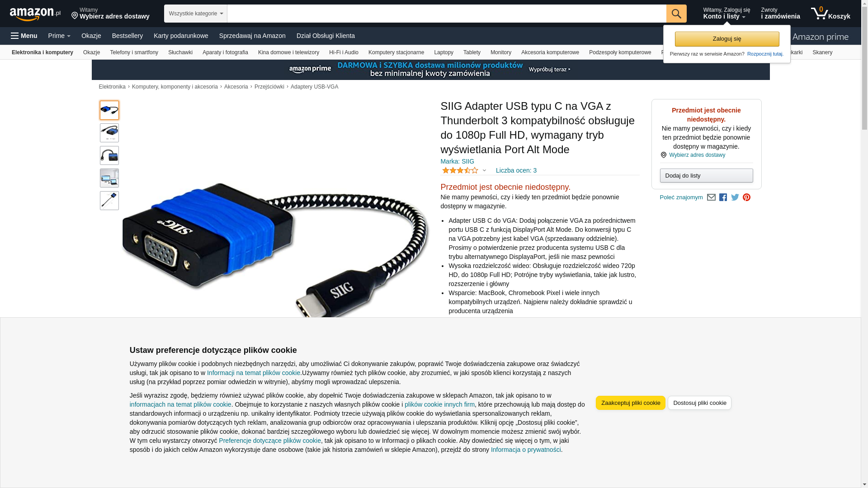Open Laptopy category in subnav

[443, 52]
